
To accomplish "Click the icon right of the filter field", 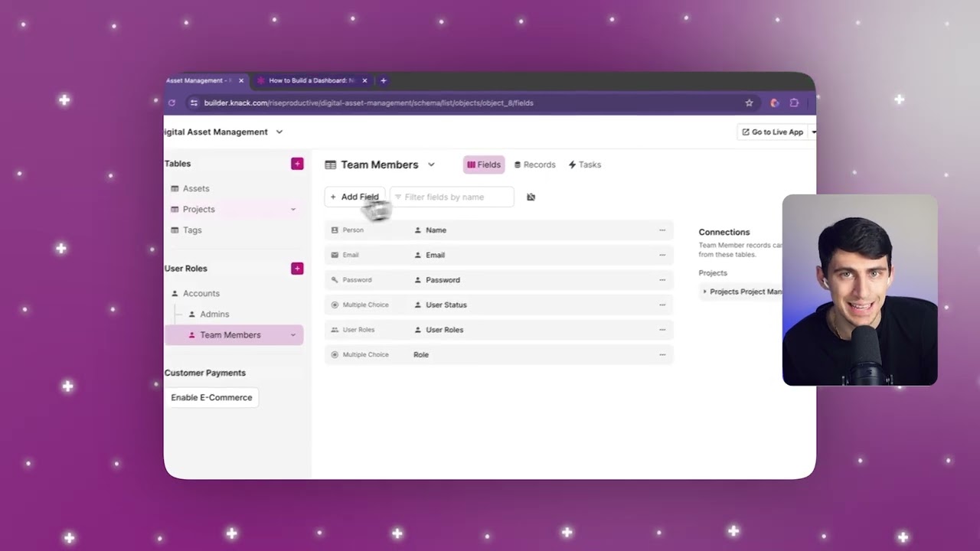I will coord(531,197).
